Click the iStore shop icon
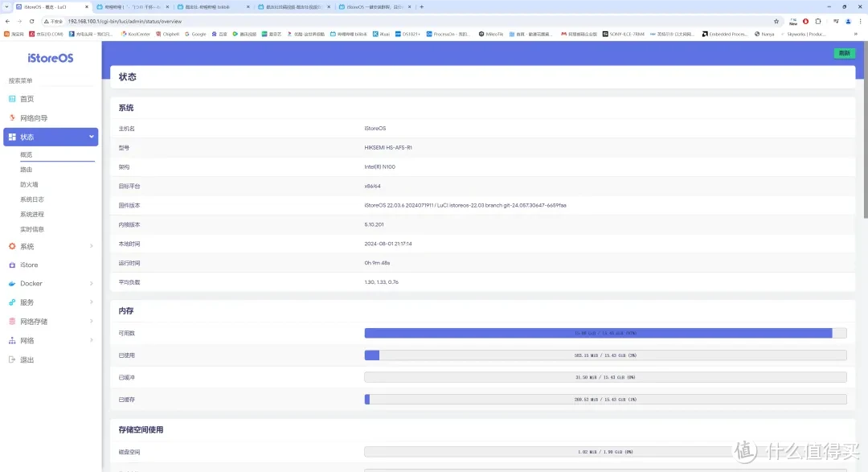 [12, 265]
